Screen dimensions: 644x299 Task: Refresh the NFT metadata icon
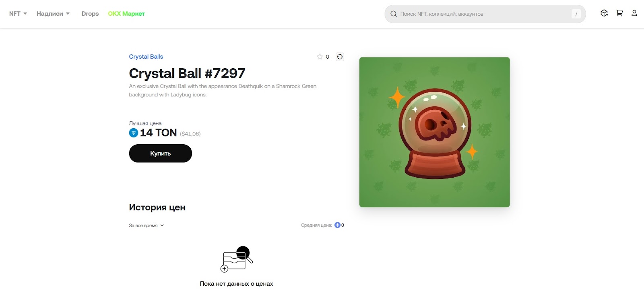(340, 57)
